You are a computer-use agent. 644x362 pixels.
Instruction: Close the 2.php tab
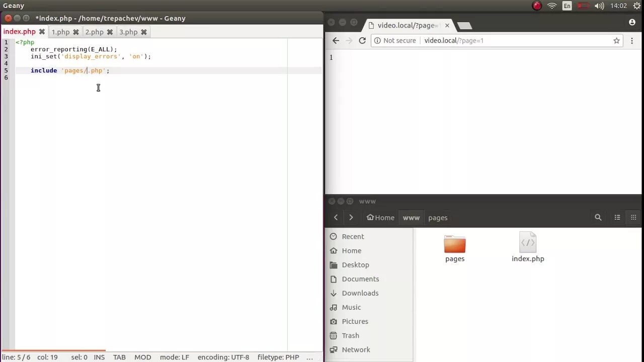110,32
